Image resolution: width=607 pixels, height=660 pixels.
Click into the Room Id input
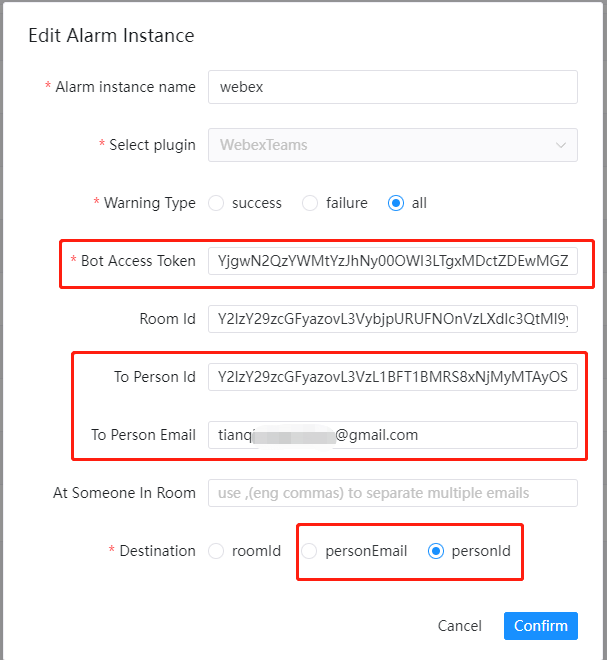click(392, 319)
